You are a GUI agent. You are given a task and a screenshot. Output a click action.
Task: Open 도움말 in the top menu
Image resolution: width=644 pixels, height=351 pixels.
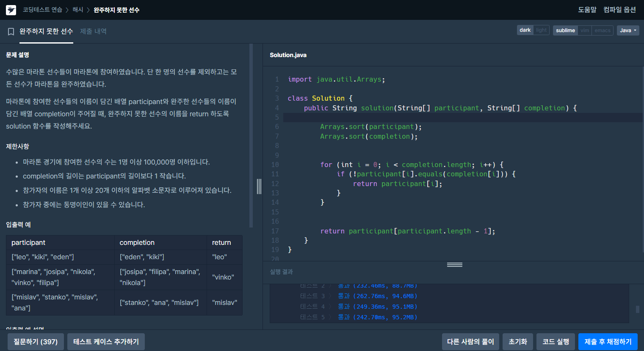[x=587, y=10]
